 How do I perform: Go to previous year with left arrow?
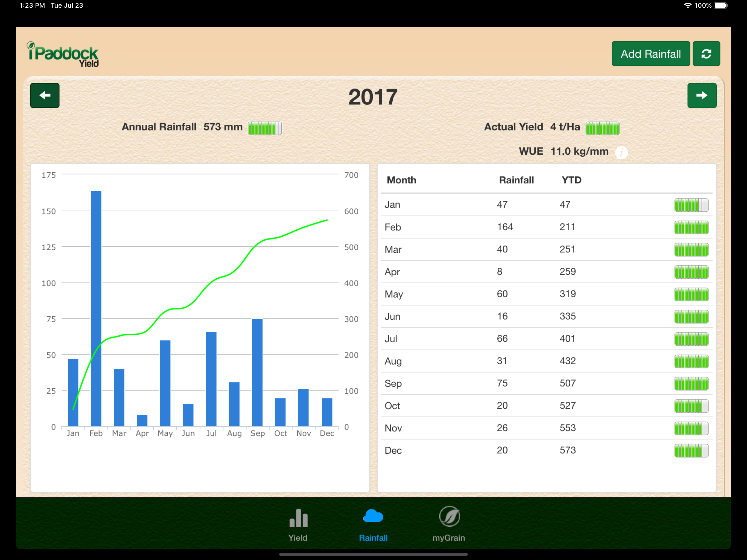click(45, 96)
